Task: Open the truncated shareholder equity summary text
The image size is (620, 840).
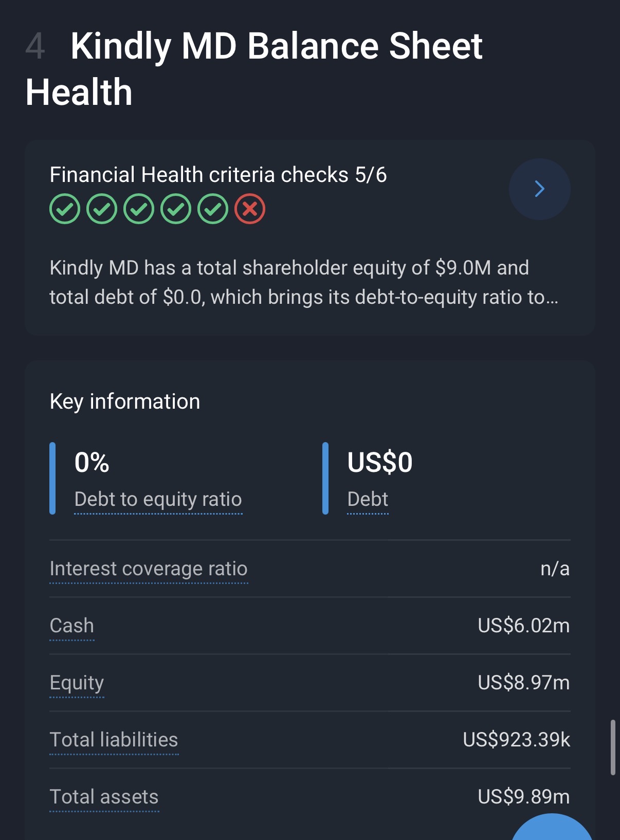Action: (x=303, y=282)
